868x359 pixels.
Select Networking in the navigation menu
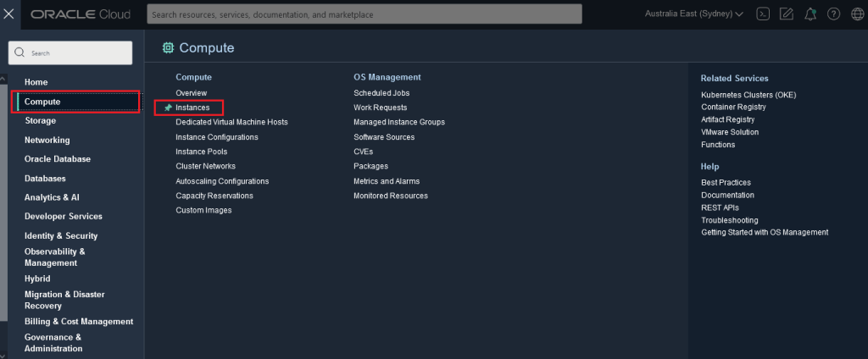[x=47, y=140]
